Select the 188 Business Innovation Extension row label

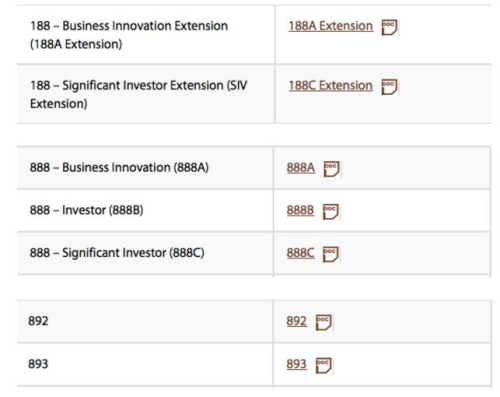[129, 35]
